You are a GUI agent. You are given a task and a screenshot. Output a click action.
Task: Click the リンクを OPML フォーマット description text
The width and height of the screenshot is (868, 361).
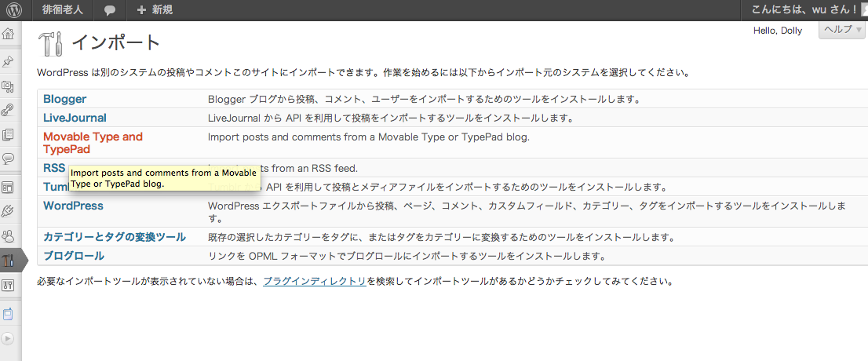(x=407, y=257)
